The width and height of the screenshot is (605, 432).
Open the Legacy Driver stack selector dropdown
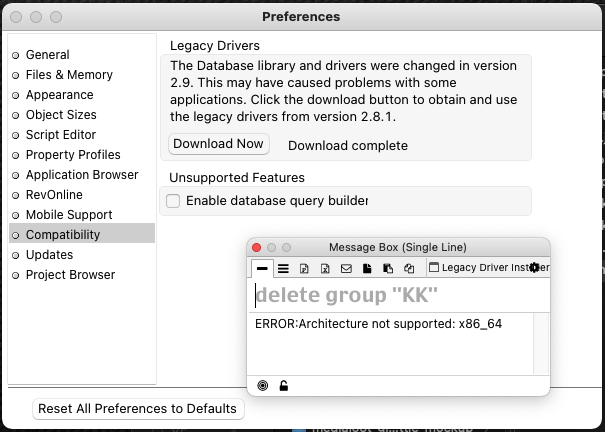click(480, 268)
